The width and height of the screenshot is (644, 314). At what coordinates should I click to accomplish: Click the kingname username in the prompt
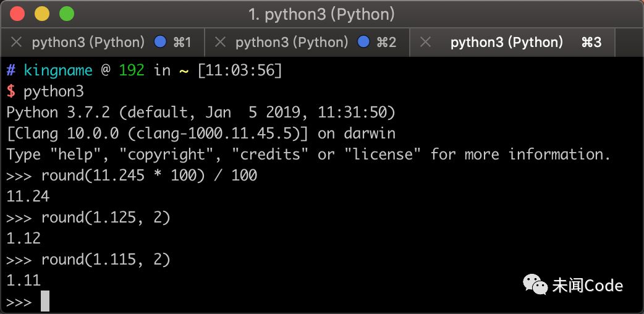[x=58, y=70]
